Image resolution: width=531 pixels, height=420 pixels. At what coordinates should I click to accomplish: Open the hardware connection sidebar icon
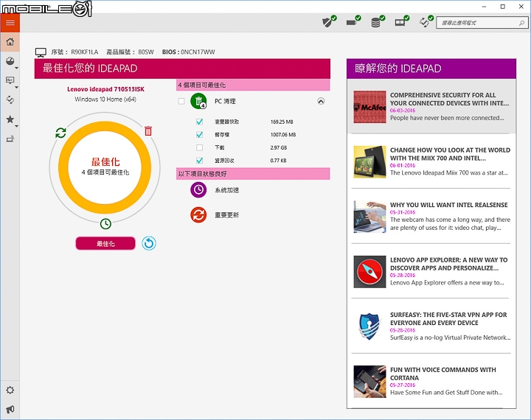pyautogui.click(x=10, y=139)
